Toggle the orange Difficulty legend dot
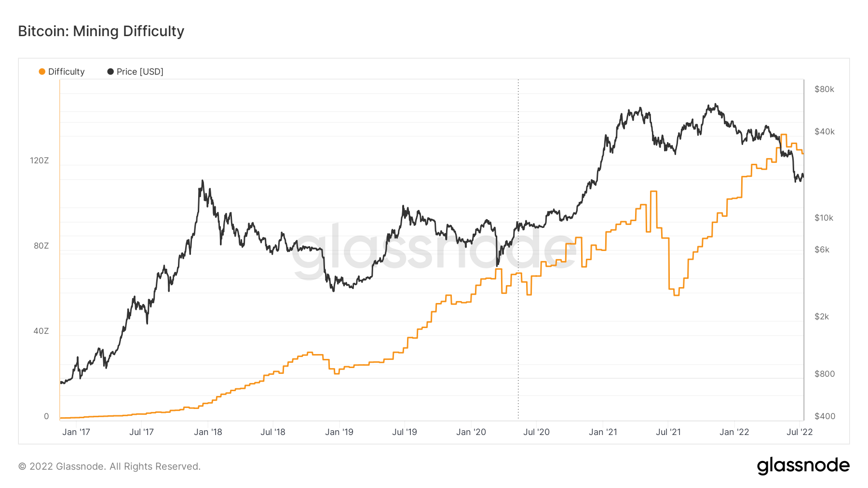The width and height of the screenshot is (868, 488). [x=42, y=72]
